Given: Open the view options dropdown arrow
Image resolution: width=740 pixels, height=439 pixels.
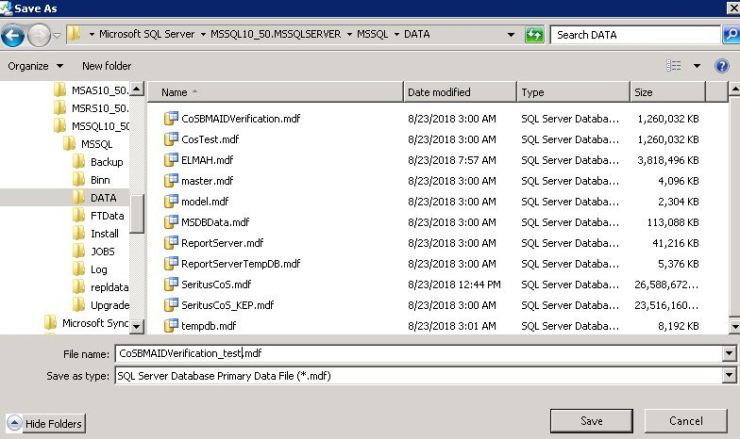Looking at the screenshot, I should 697,66.
